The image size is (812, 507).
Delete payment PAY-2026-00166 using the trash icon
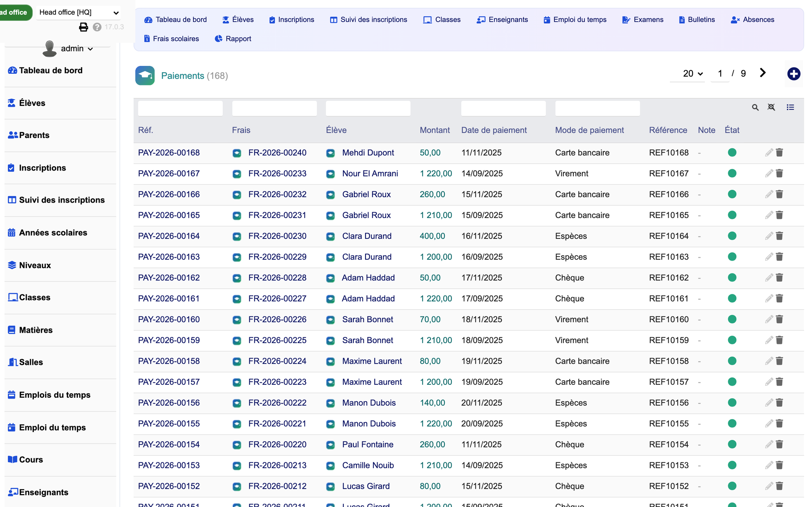tap(779, 194)
